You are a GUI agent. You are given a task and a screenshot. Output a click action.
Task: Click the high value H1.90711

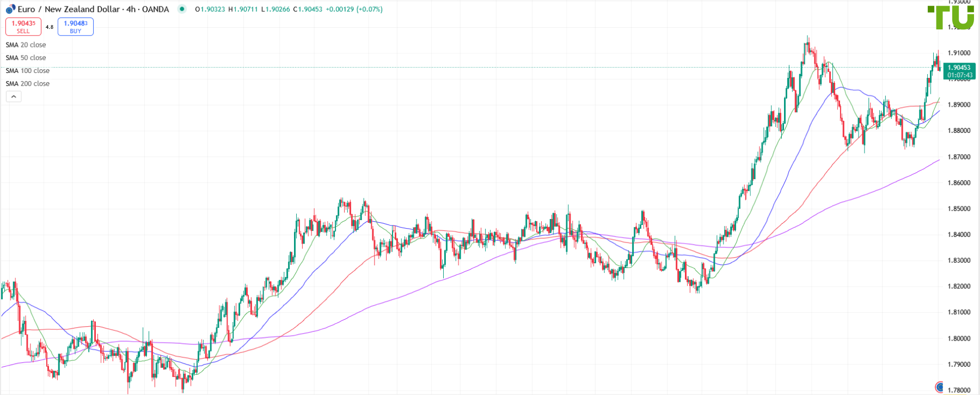point(243,9)
